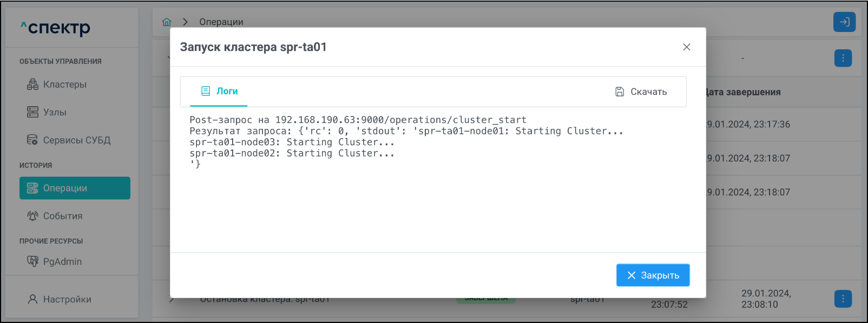Click the home breadcrumb icon
The width and height of the screenshot is (868, 323).
[167, 22]
